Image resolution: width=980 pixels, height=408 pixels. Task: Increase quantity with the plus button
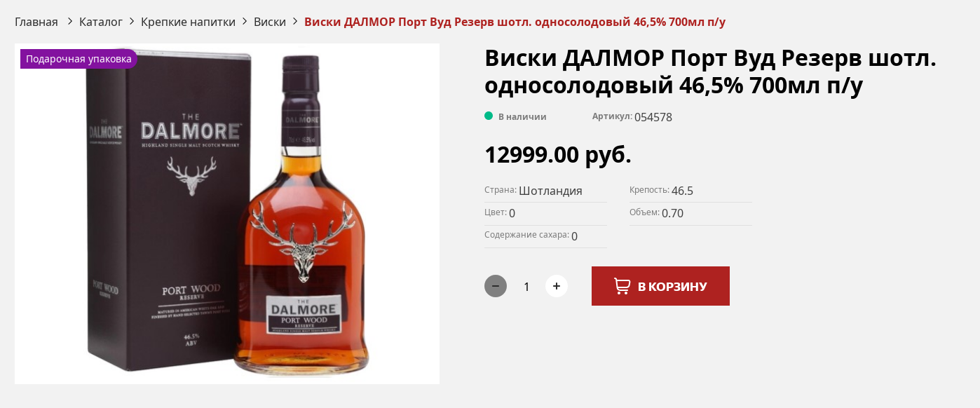[557, 286]
